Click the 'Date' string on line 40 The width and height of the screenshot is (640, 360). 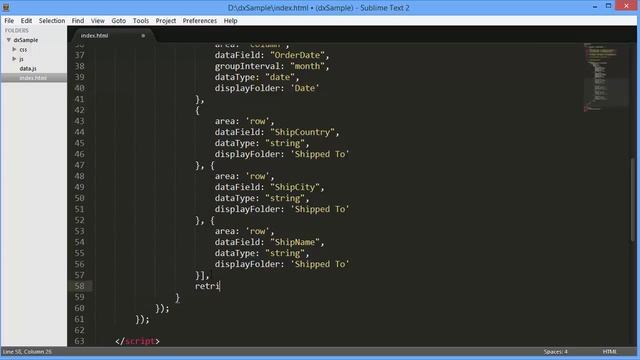(x=304, y=88)
